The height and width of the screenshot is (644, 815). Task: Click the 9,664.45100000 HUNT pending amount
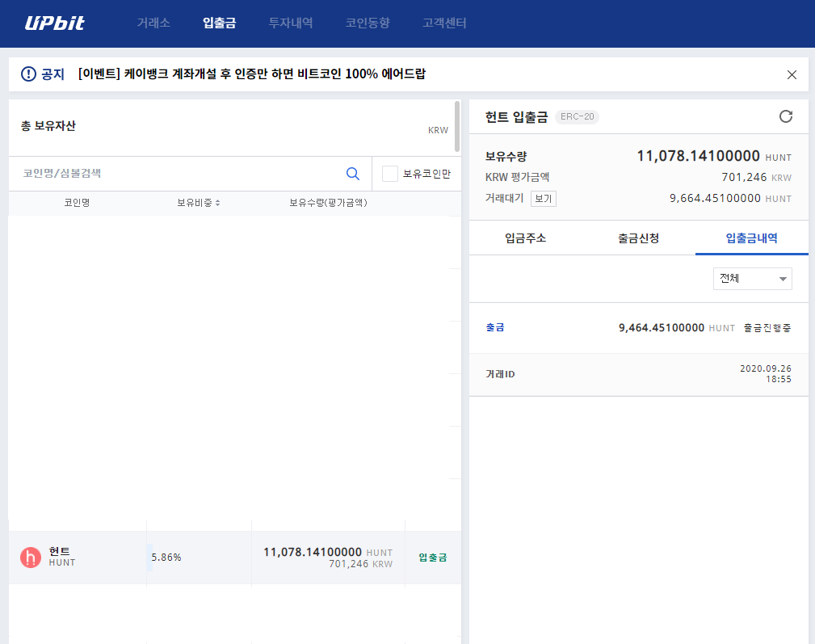[x=730, y=198]
